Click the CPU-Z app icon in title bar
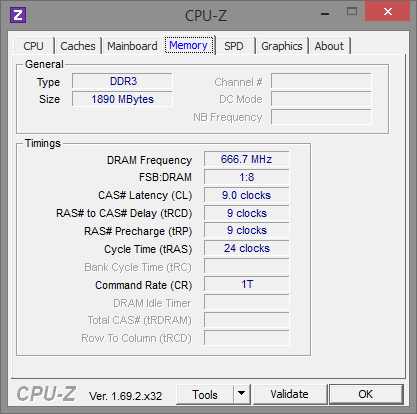 (x=18, y=15)
